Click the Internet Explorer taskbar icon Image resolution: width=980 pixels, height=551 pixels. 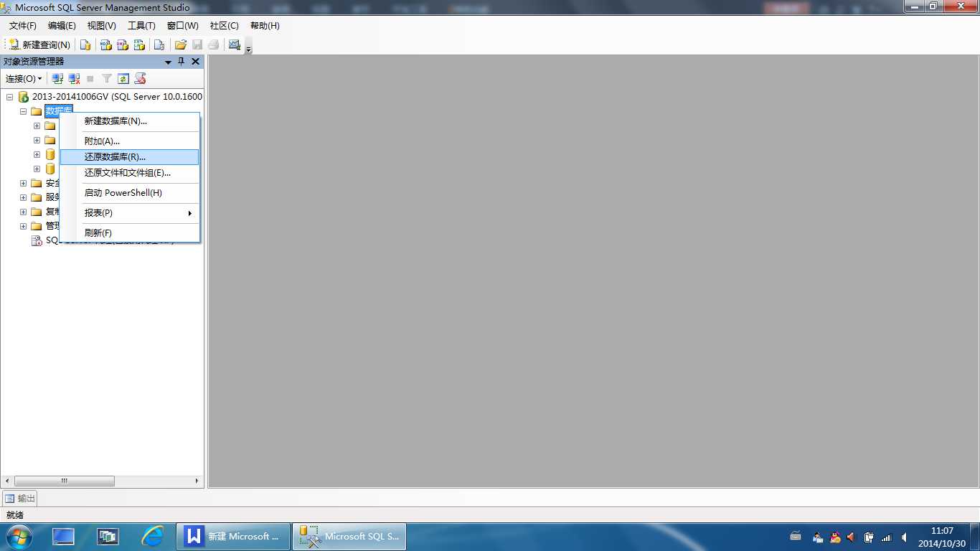(152, 536)
